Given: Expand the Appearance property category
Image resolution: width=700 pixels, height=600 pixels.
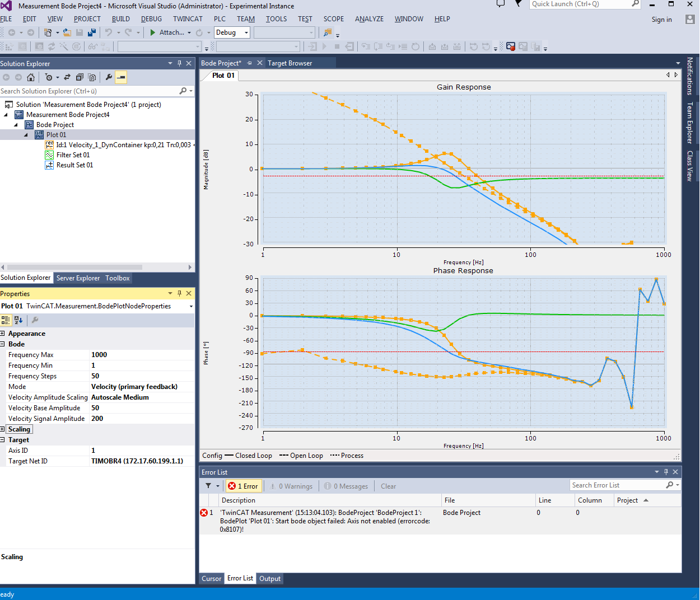Looking at the screenshot, I should 3,334.
